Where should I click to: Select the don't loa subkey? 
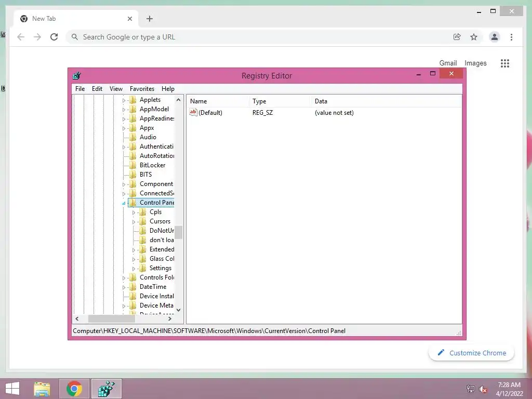(162, 240)
